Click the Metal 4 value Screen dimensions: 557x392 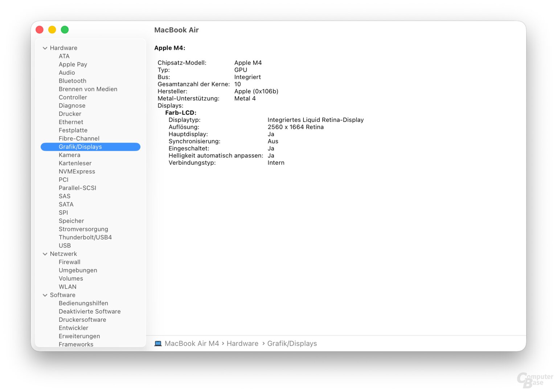point(245,98)
